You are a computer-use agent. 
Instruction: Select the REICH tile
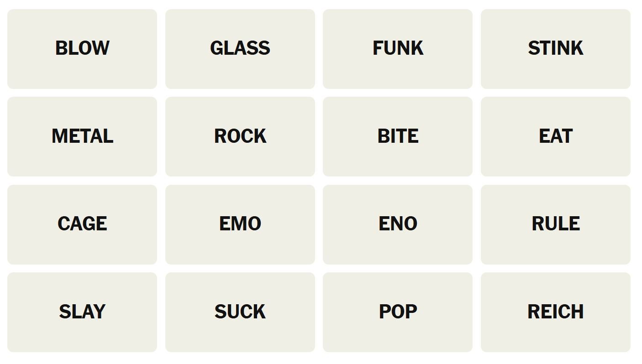coord(555,312)
